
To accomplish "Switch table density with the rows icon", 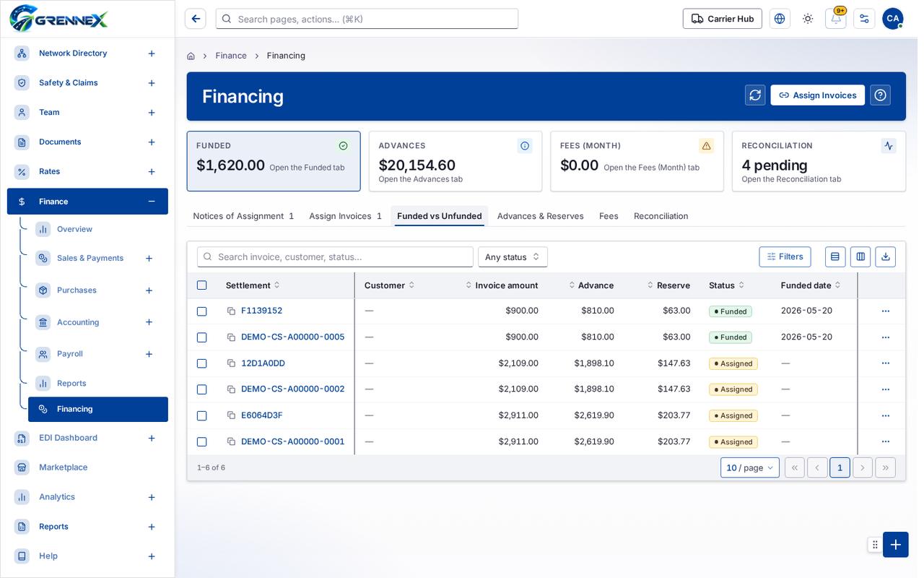I will click(835, 256).
